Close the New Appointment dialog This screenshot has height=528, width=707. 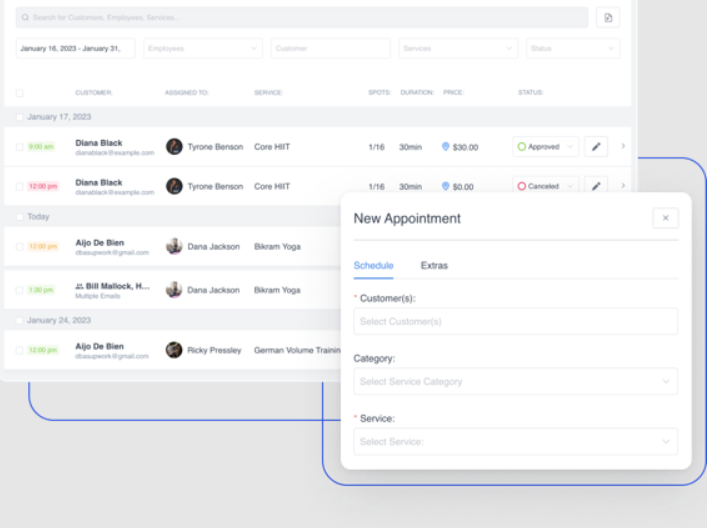click(x=665, y=218)
